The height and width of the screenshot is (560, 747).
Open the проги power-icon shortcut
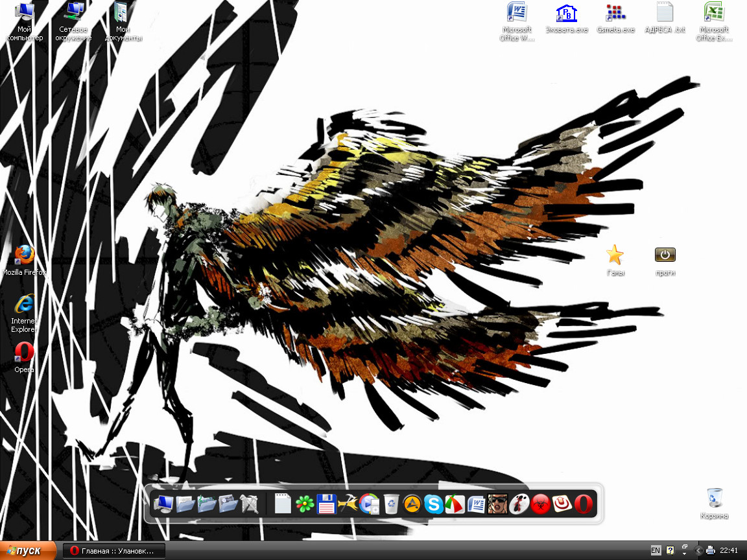coord(665,255)
